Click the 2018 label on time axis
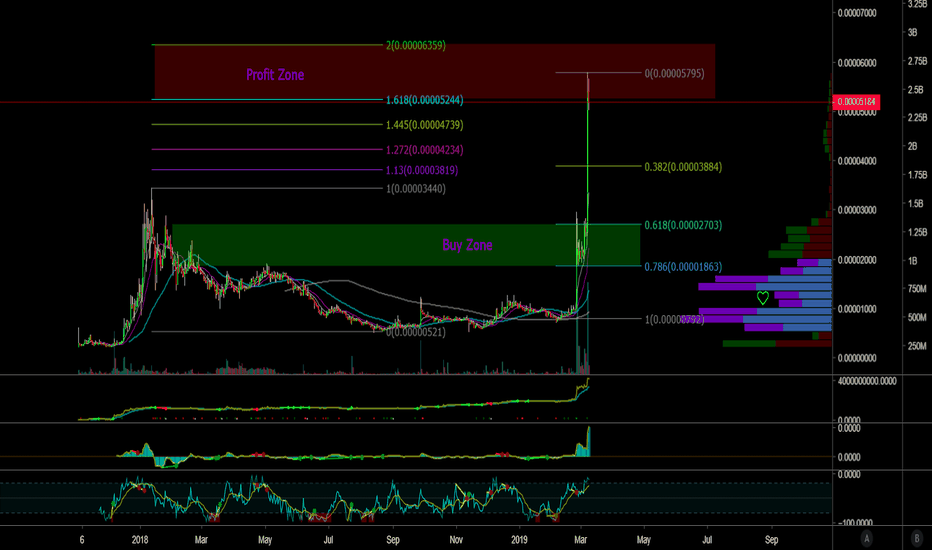This screenshot has height=550, width=932. [x=140, y=540]
